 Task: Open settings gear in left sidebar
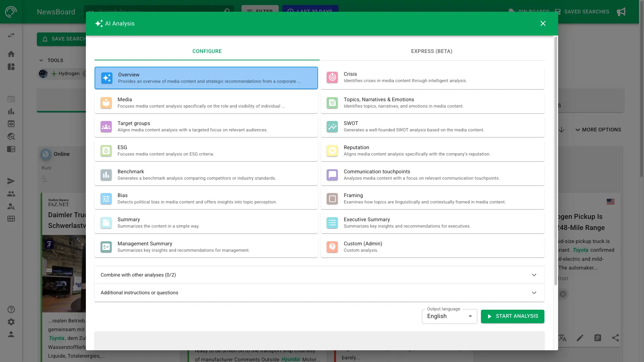(11, 322)
